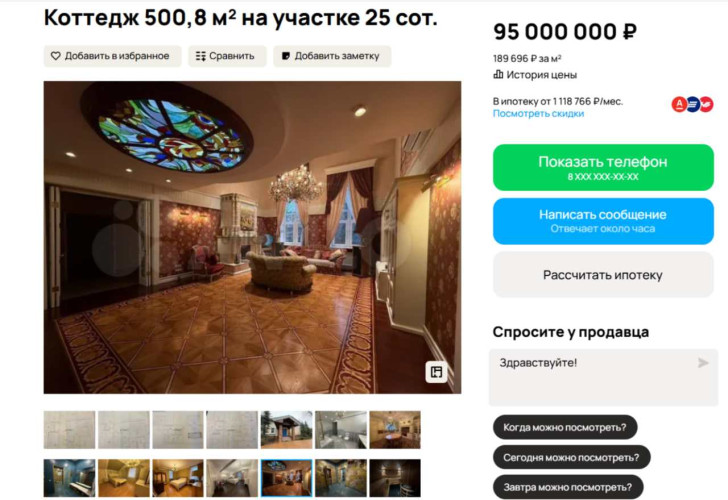Select the first floor plan thumbnail
Viewport: 728px width, 500px height.
coord(69,429)
